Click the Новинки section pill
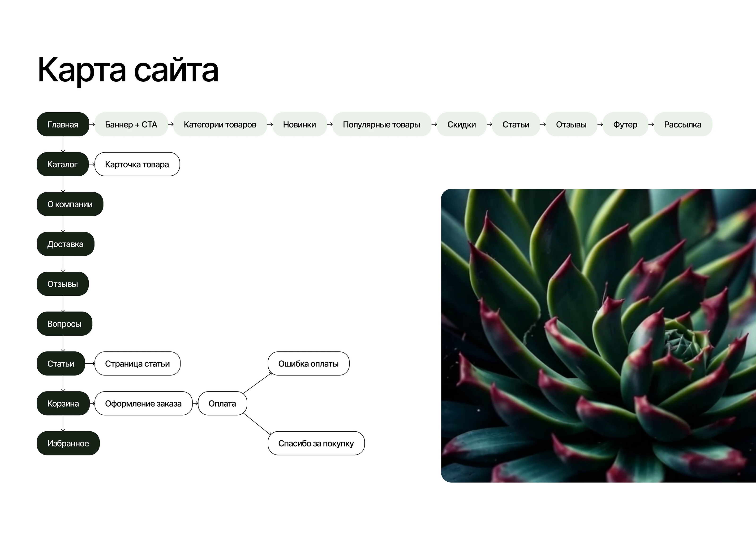Screen dimensions: 756x535 pyautogui.click(x=299, y=125)
